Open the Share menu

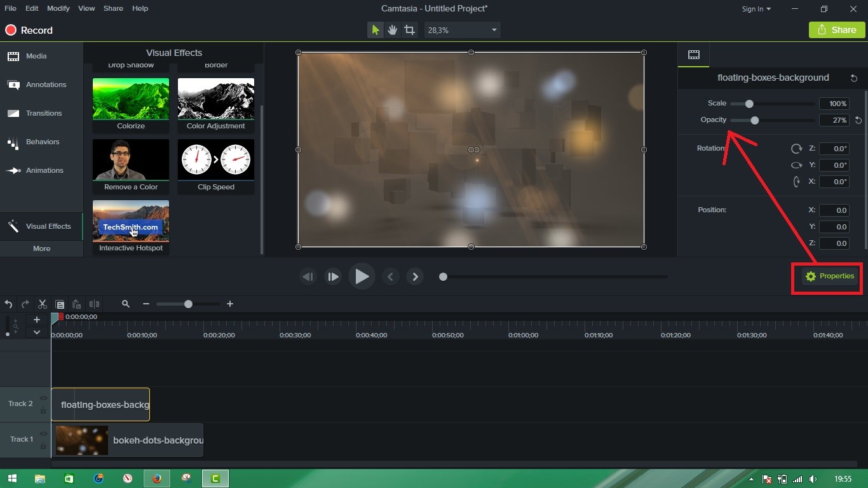point(113,8)
